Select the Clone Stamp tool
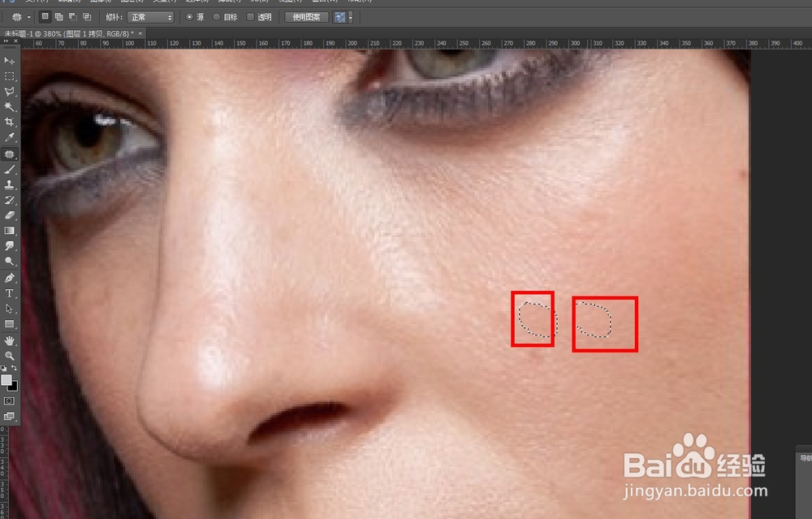Image resolution: width=812 pixels, height=519 pixels. (x=9, y=184)
